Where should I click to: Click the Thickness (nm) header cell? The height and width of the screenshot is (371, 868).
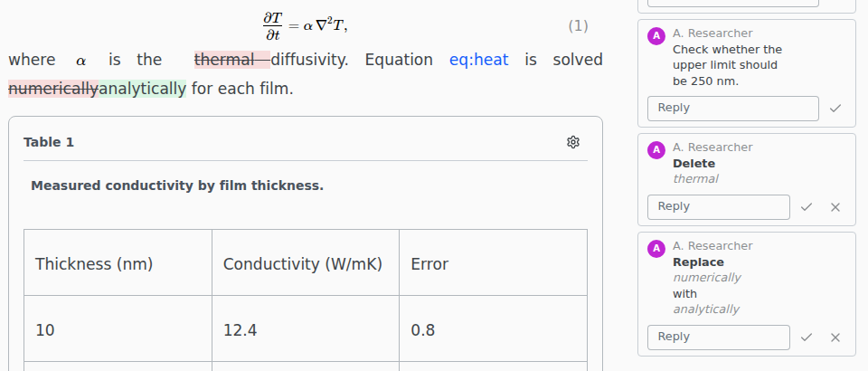tap(118, 262)
